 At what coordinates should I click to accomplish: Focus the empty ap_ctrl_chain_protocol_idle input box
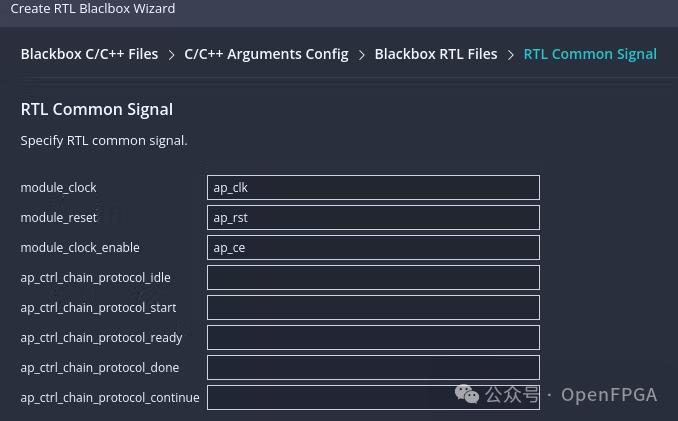(x=373, y=278)
